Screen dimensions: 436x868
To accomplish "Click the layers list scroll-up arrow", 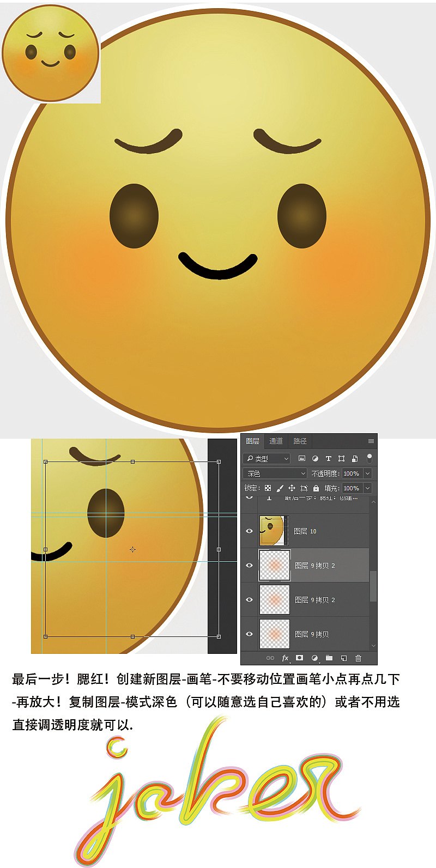I will coord(373,502).
